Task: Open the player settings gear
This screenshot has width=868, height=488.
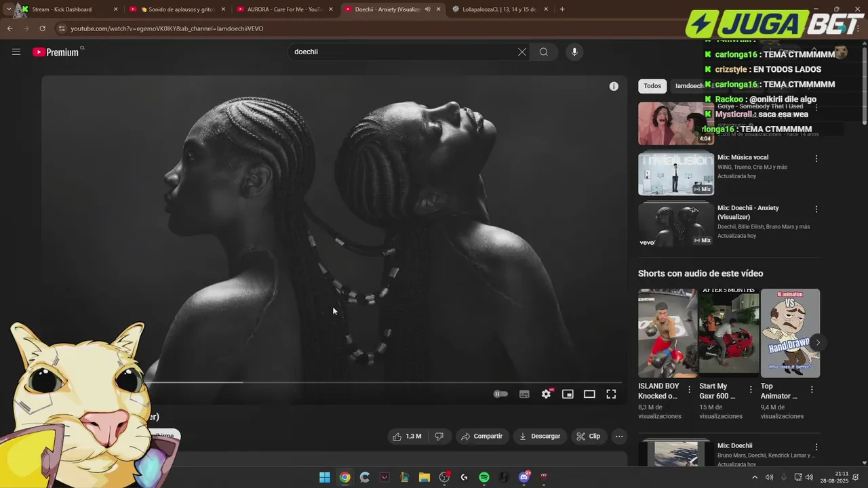Action: pyautogui.click(x=547, y=394)
